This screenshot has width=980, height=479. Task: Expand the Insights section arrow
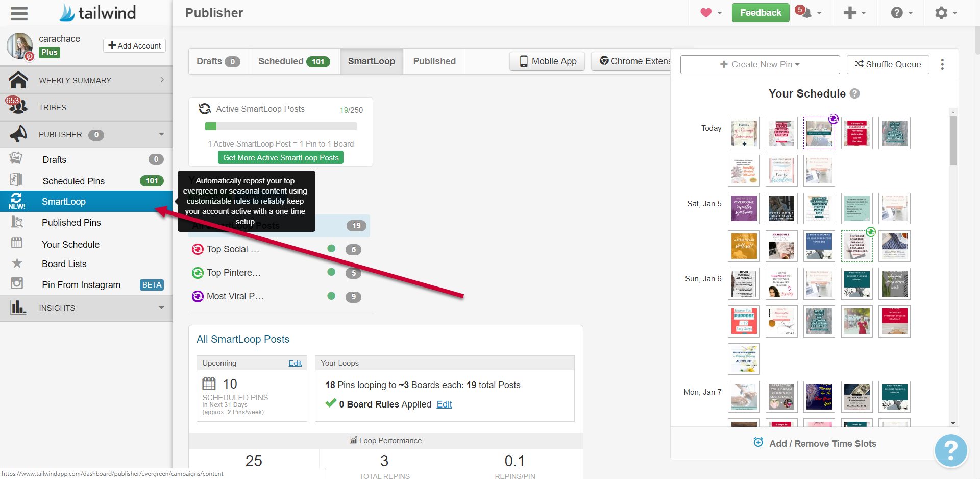[162, 308]
